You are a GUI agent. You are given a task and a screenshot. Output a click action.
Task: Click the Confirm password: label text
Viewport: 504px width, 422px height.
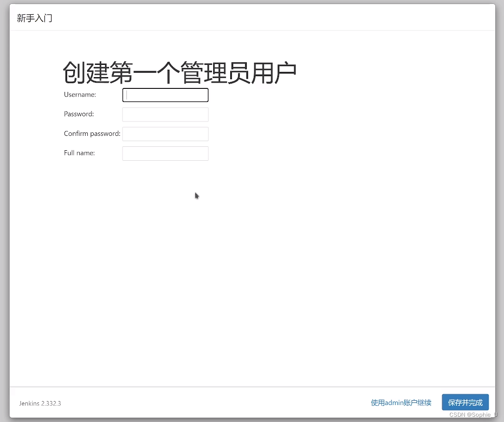(x=92, y=133)
